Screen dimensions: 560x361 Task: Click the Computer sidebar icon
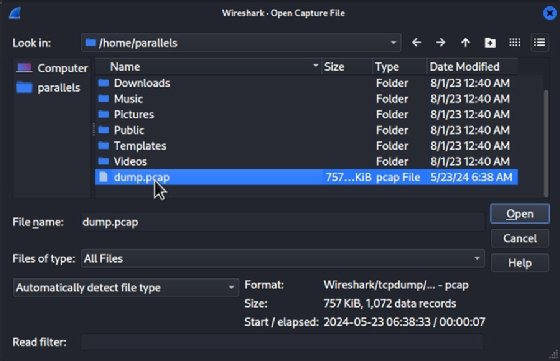pyautogui.click(x=24, y=67)
